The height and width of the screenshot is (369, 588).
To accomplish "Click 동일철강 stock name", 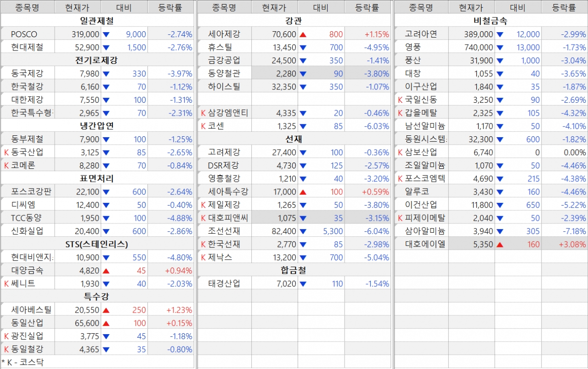I will [x=27, y=349].
